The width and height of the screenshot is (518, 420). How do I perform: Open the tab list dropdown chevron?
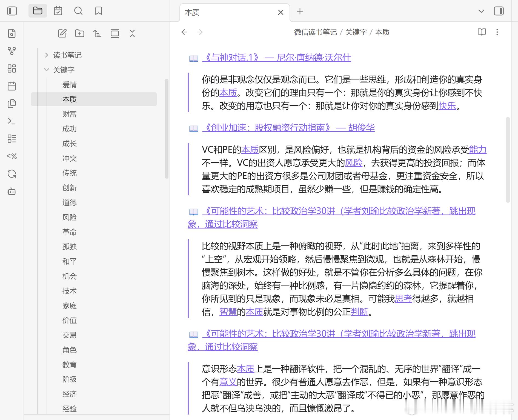point(481,11)
